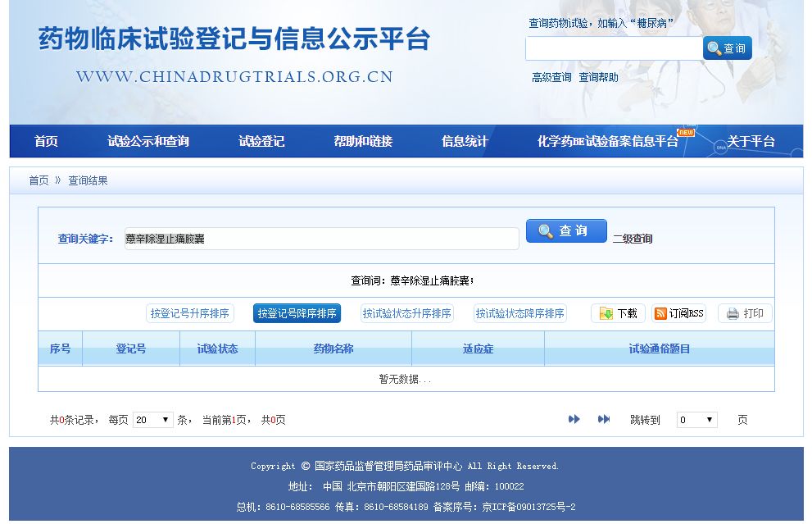Viewport: 812px width, 524px height.
Task: Jump to the last page arrow icon
Action: point(604,419)
